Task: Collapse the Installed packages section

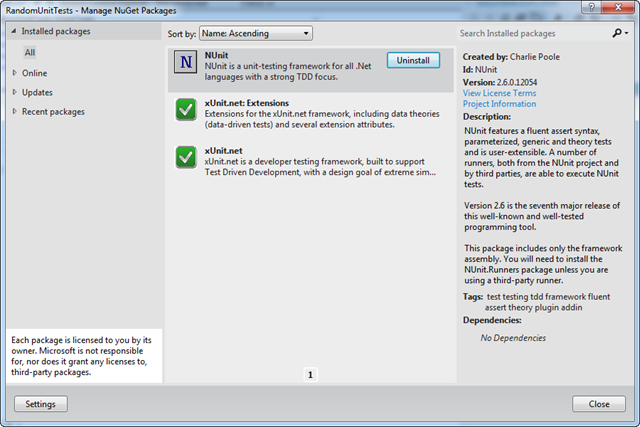Action: click(14, 31)
